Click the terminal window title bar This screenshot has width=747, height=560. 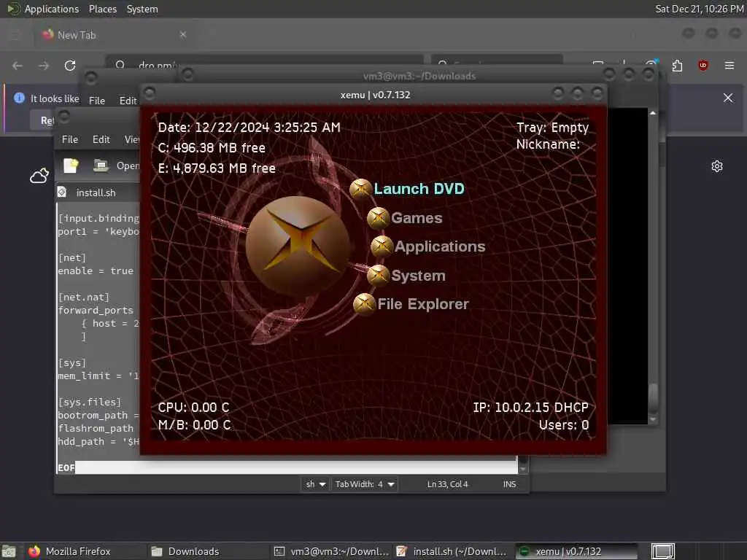[x=419, y=76]
